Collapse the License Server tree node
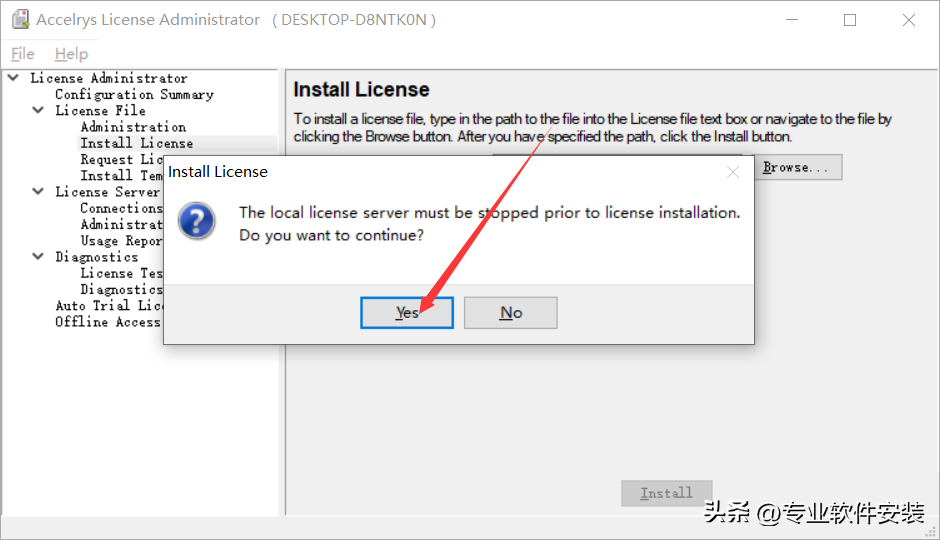The height and width of the screenshot is (540, 940). pos(38,191)
